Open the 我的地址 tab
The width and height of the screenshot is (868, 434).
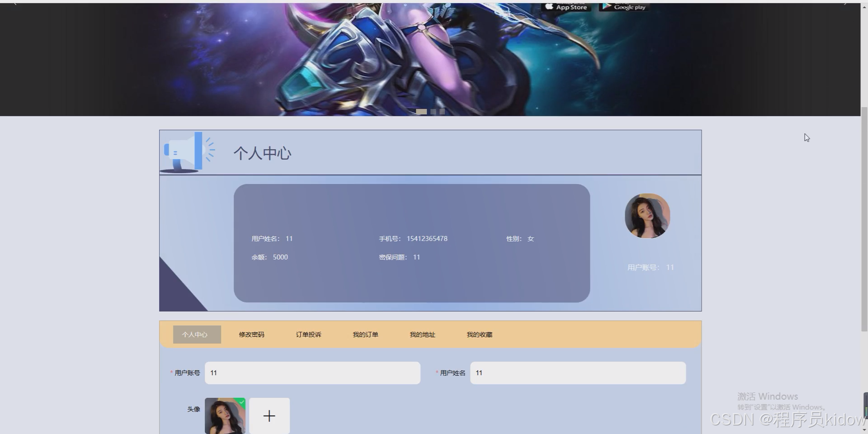[x=422, y=335]
